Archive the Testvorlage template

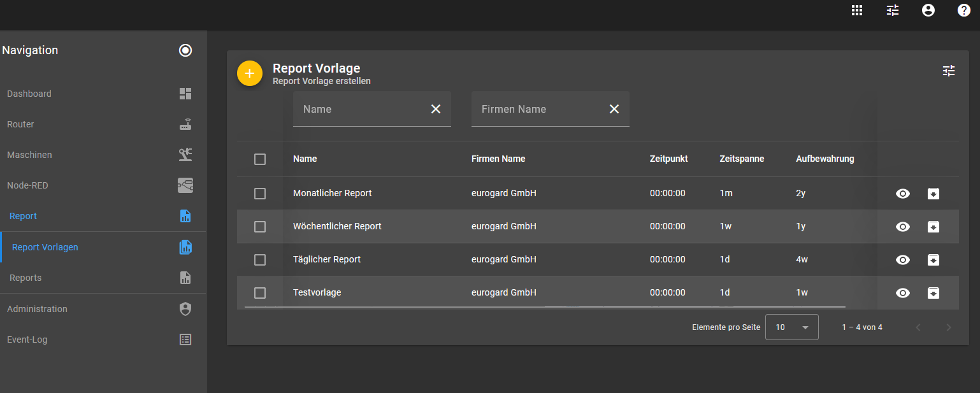coord(933,293)
